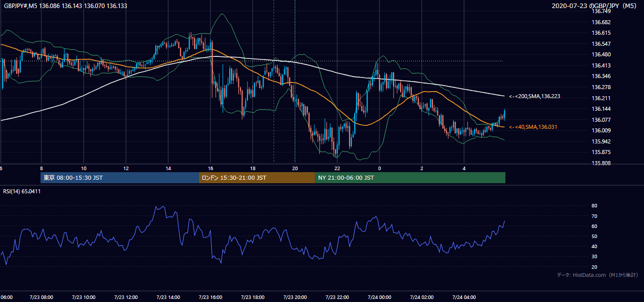The image size is (644, 302).
Task: Click the 7/23 10:00 time axis label
Action: (x=83, y=297)
